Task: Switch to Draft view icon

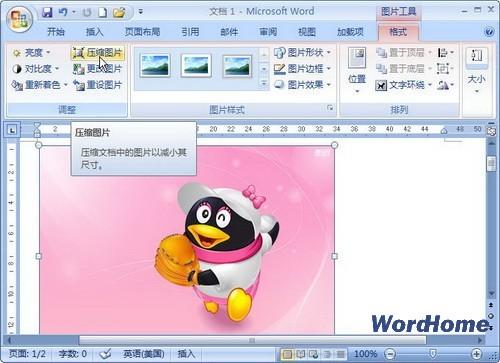Action: pyautogui.click(x=340, y=354)
